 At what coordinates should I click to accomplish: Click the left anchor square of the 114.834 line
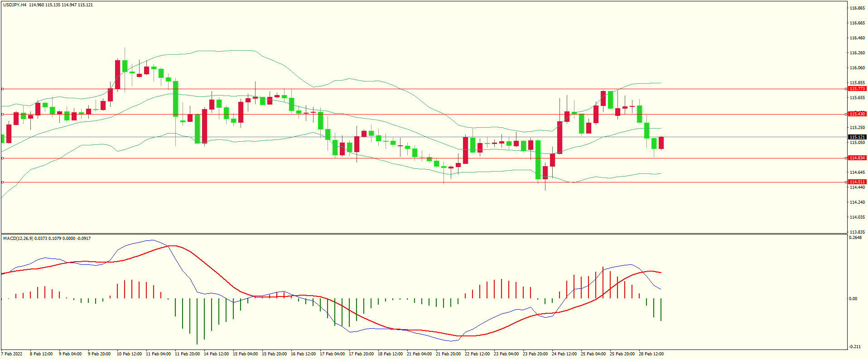tap(2, 158)
